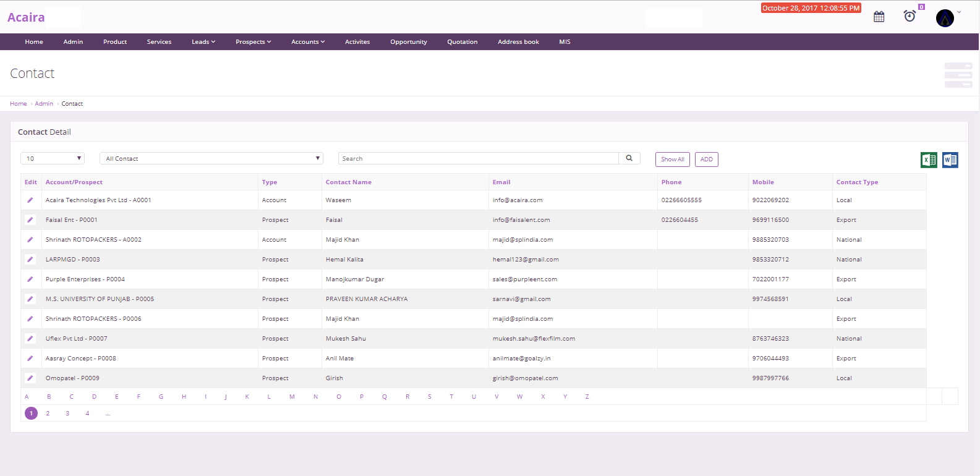Click the user profile avatar
The height and width of the screenshot is (476, 980).
tap(945, 18)
